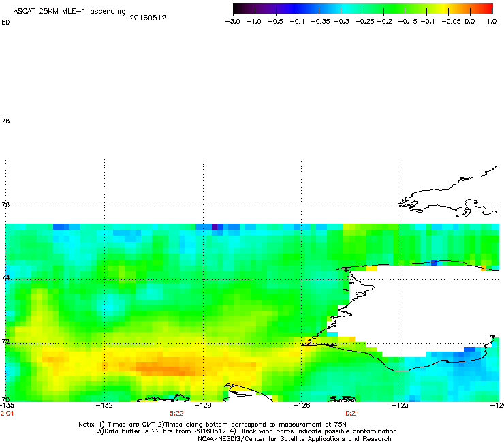Click the -0.2 color scale label
Screen dimensions: 504x443
384,22
